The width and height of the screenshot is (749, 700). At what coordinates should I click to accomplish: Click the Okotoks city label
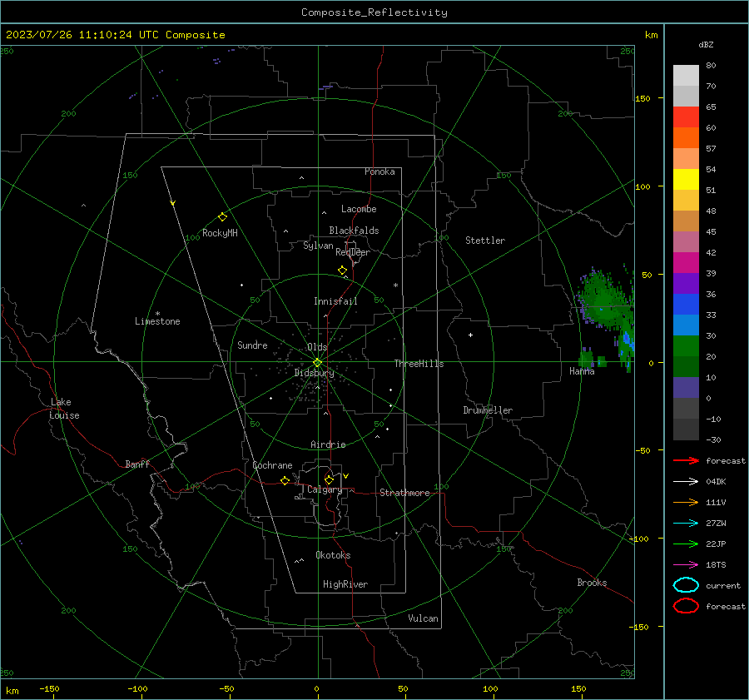333,555
